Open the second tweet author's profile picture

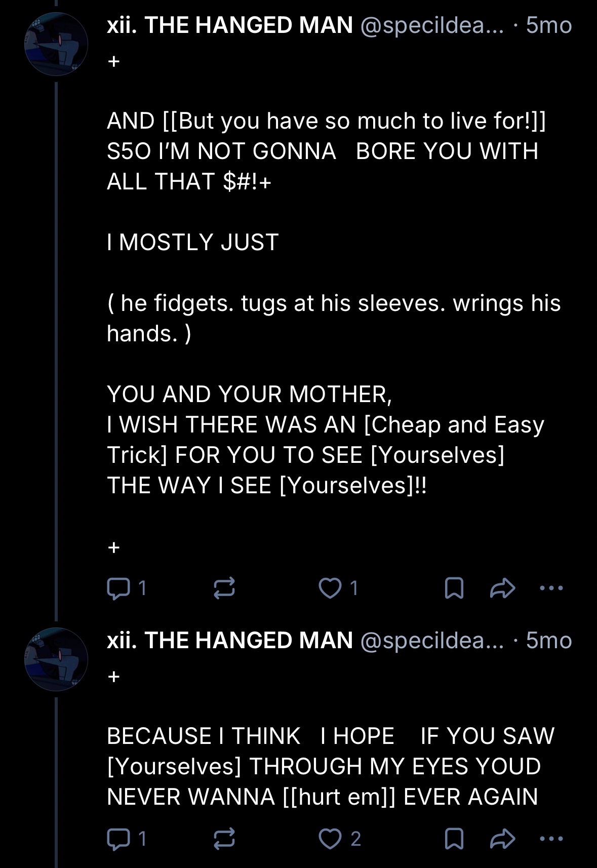[56, 659]
